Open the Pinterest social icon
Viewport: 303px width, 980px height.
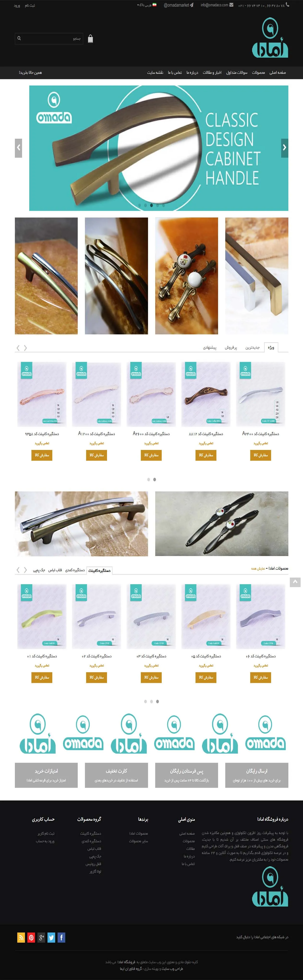(x=31, y=937)
